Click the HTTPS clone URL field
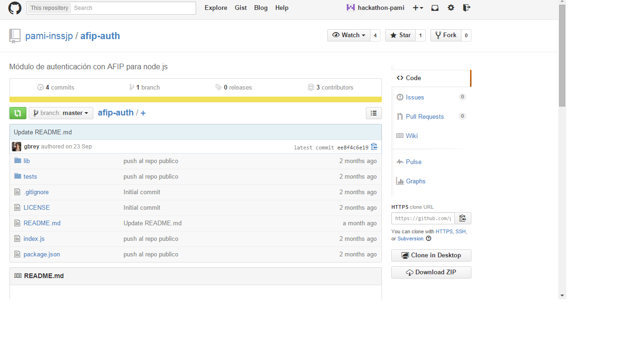The width and height of the screenshot is (644, 362). tap(423, 218)
